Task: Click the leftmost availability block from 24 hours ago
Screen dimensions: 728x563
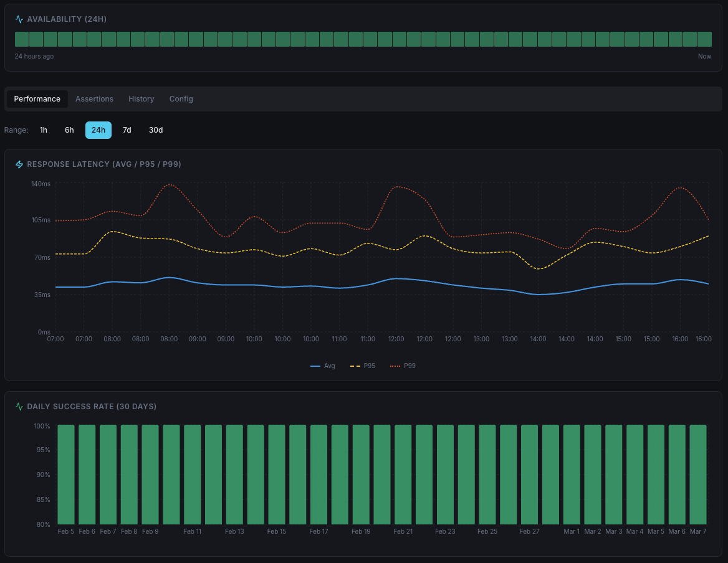Action: coord(21,39)
